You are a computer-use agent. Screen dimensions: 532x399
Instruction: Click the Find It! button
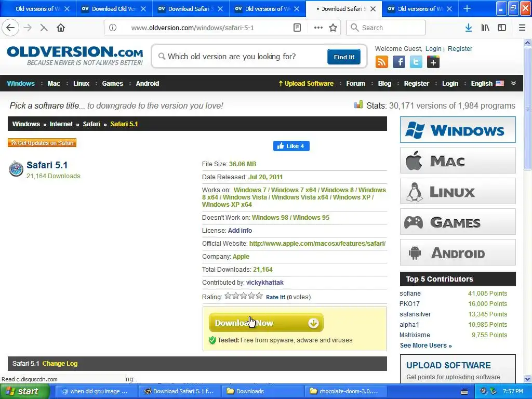tap(344, 57)
